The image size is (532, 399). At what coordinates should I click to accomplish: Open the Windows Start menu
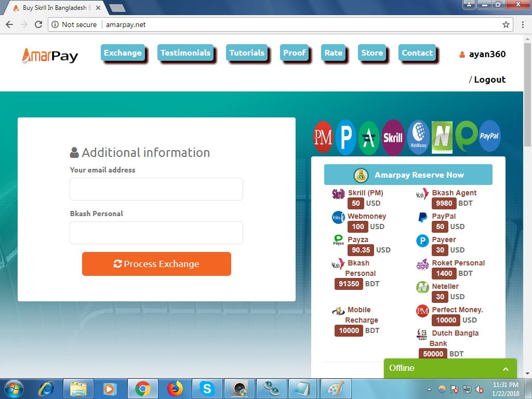tap(14, 389)
